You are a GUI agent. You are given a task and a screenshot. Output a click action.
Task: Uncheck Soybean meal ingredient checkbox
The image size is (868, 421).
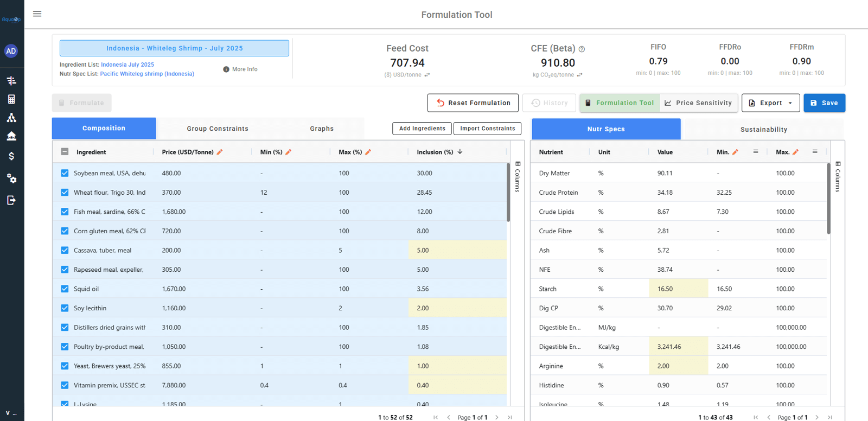tap(65, 173)
